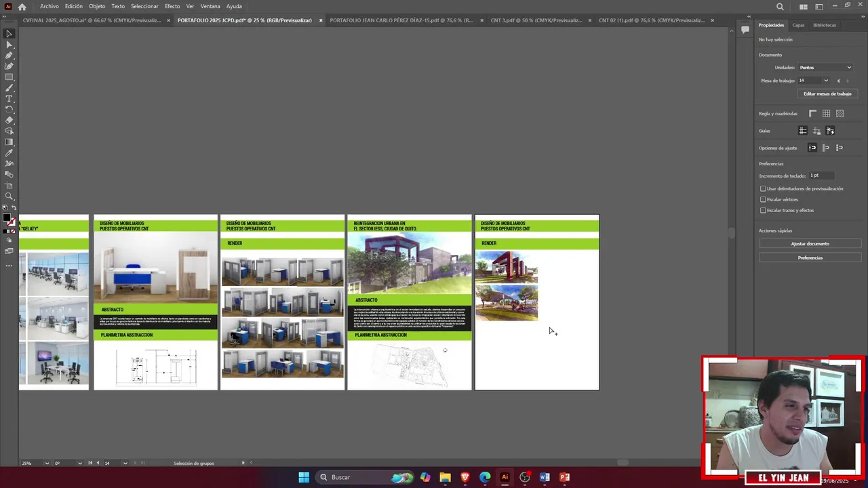Open the Objeto menu

point(97,7)
